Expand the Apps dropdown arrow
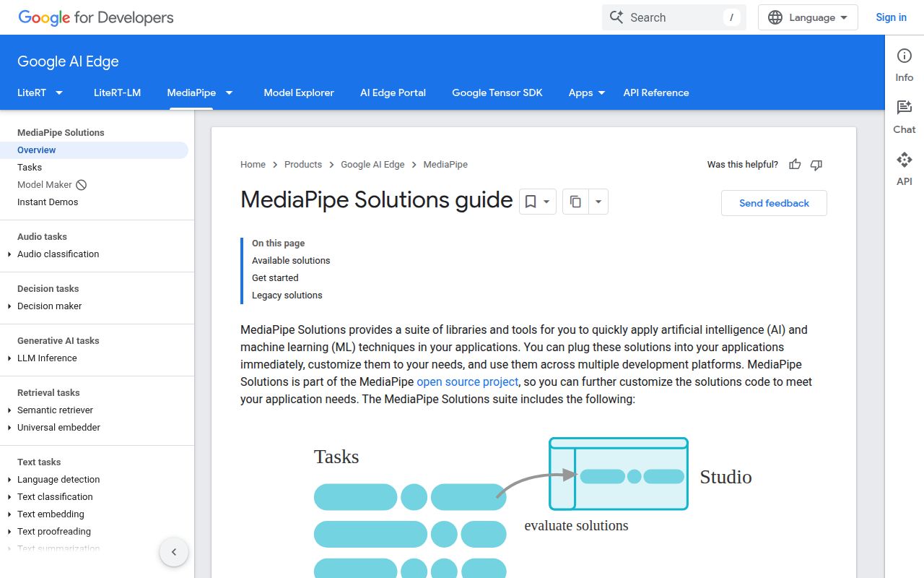 point(602,92)
